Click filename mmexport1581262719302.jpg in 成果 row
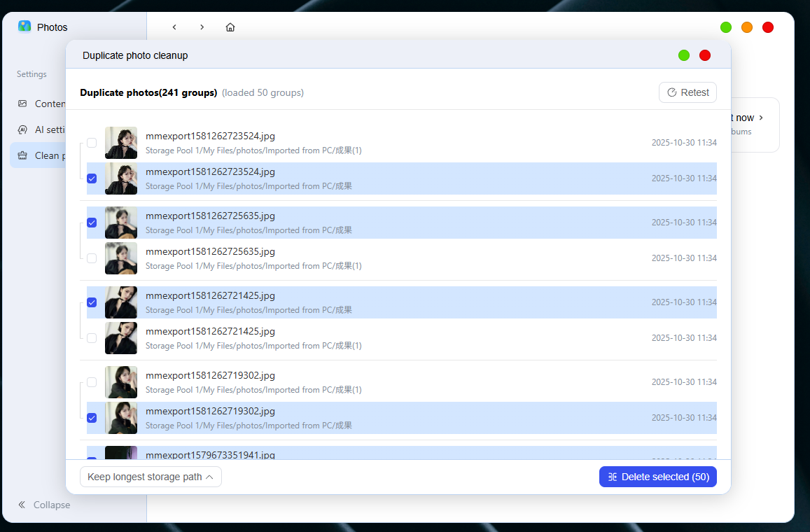810x532 pixels. (210, 411)
